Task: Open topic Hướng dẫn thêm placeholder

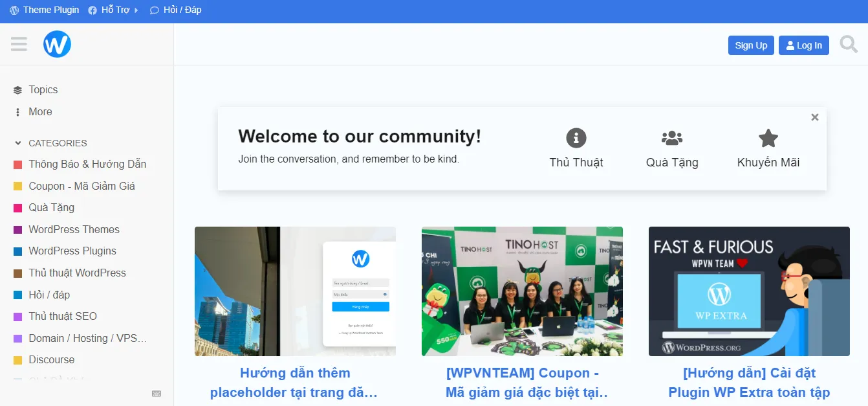Action: [x=295, y=383]
